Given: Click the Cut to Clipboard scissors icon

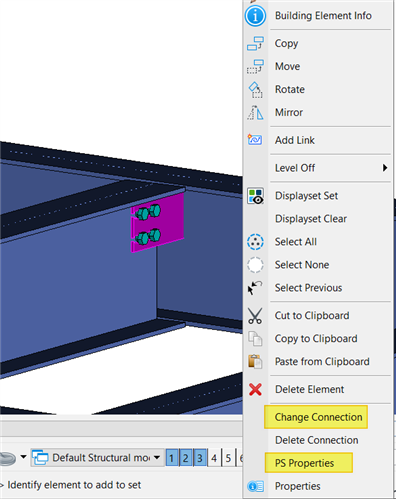Looking at the screenshot, I should pos(255,316).
